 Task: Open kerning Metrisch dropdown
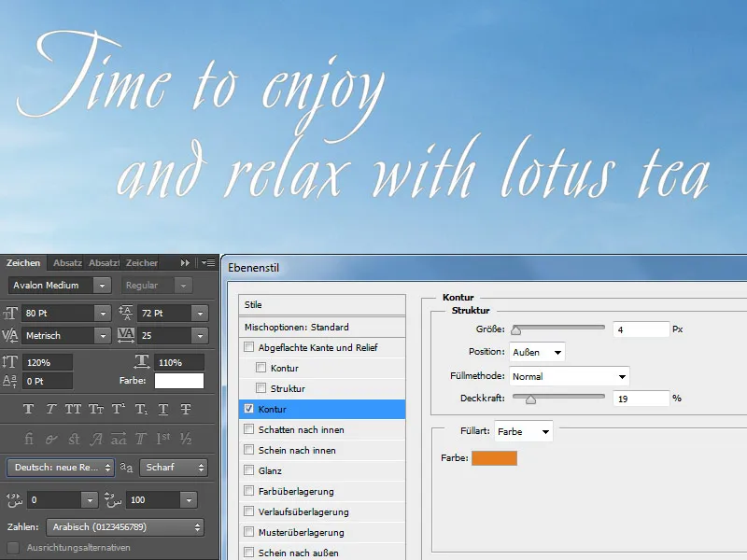click(103, 335)
